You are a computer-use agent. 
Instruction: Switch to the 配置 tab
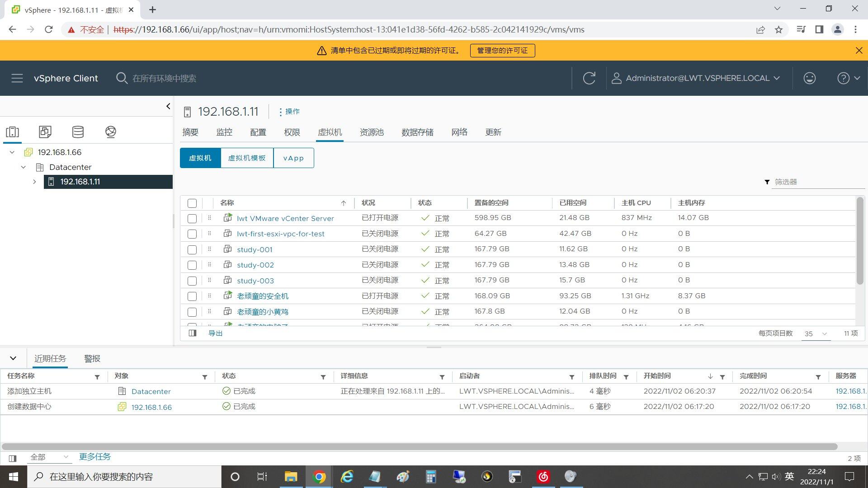coord(258,132)
